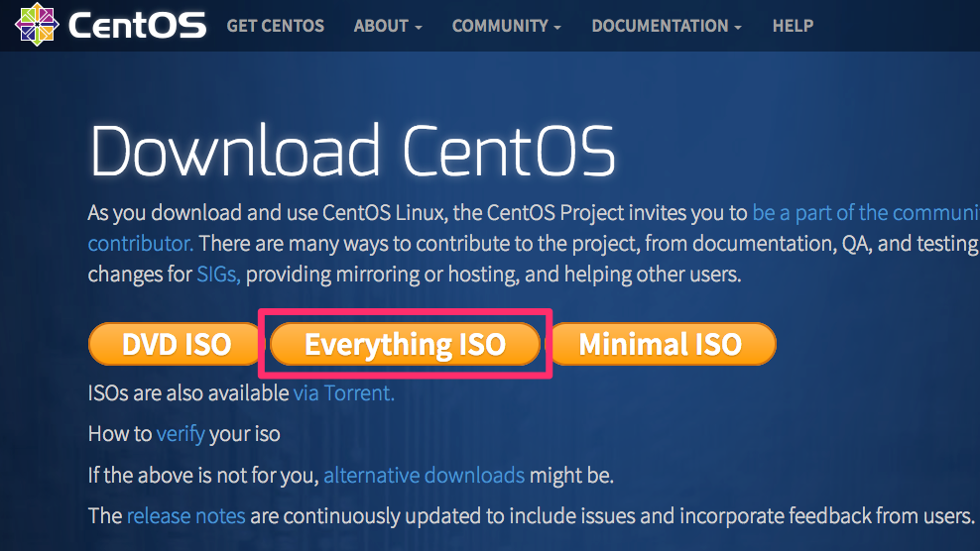Open the HELP nav item
980x551 pixels.
794,26
